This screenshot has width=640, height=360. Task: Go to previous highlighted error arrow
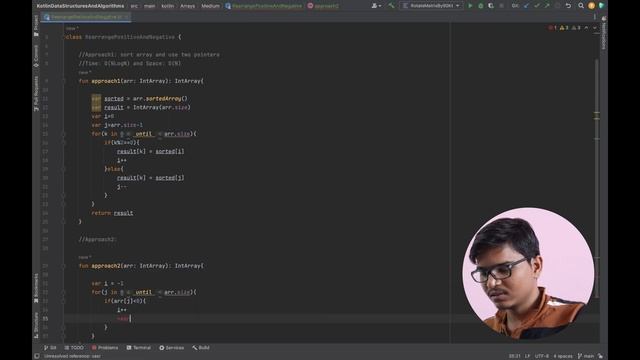586,28
